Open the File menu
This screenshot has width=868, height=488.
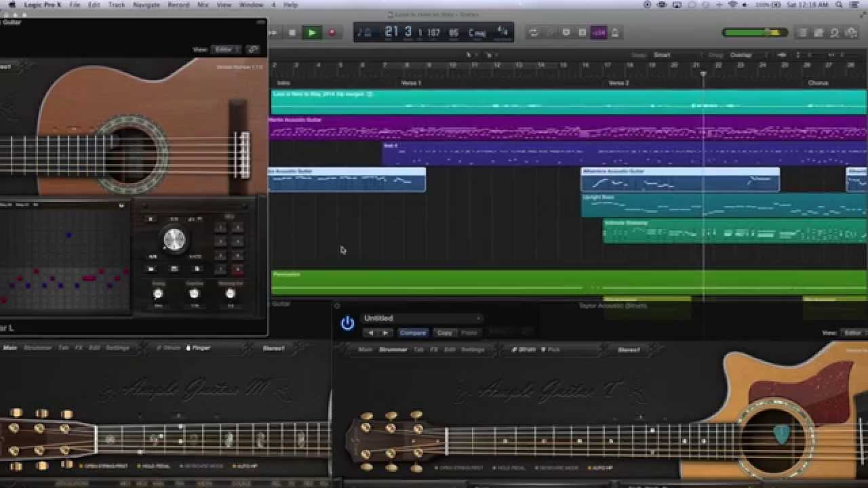pyautogui.click(x=75, y=5)
